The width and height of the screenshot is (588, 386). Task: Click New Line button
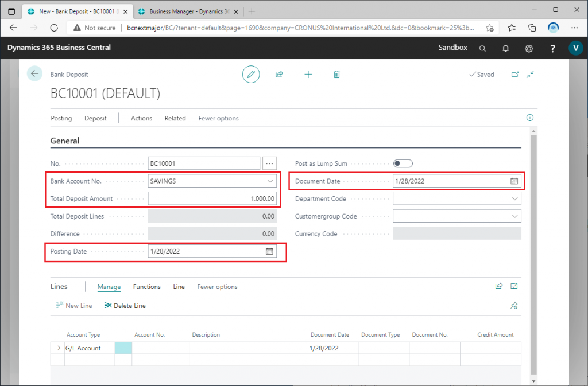point(74,306)
